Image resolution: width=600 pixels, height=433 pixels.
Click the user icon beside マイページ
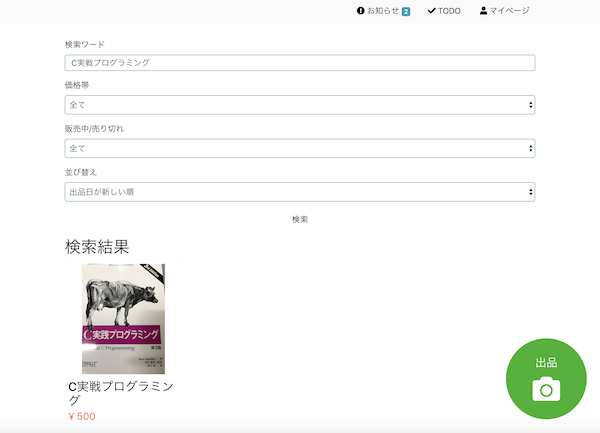483,11
